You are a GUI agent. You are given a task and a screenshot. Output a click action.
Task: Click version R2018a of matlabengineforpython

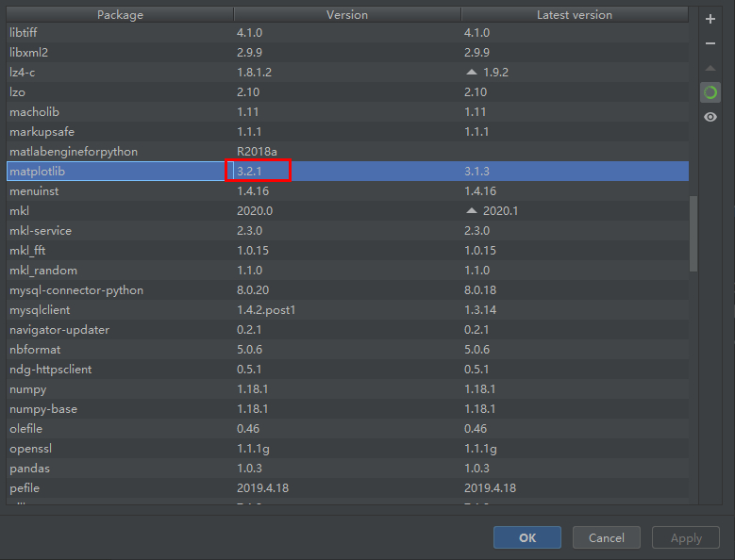click(x=257, y=152)
